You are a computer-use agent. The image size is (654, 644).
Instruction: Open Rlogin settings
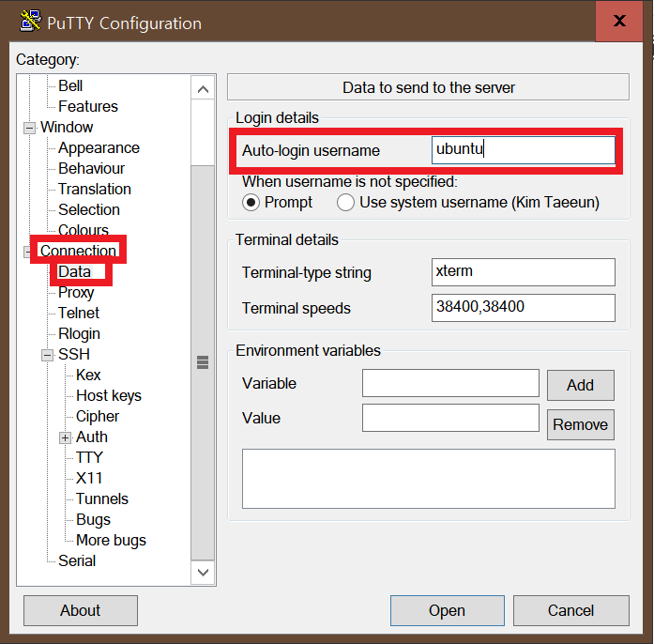tap(79, 334)
